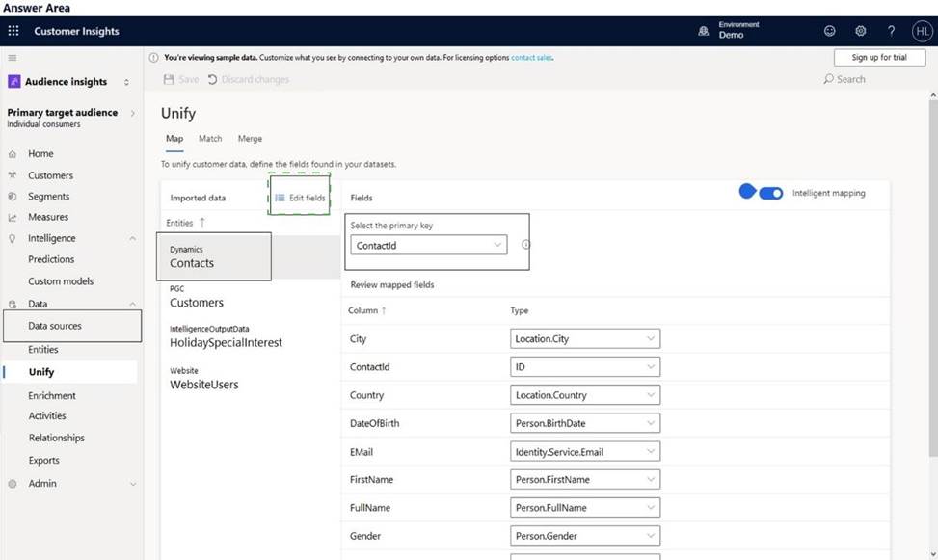Collapse the hamburger navigation menu

[13, 58]
